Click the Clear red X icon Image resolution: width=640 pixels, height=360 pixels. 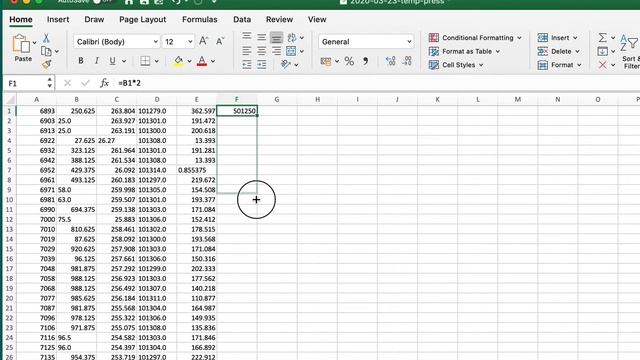pos(602,65)
